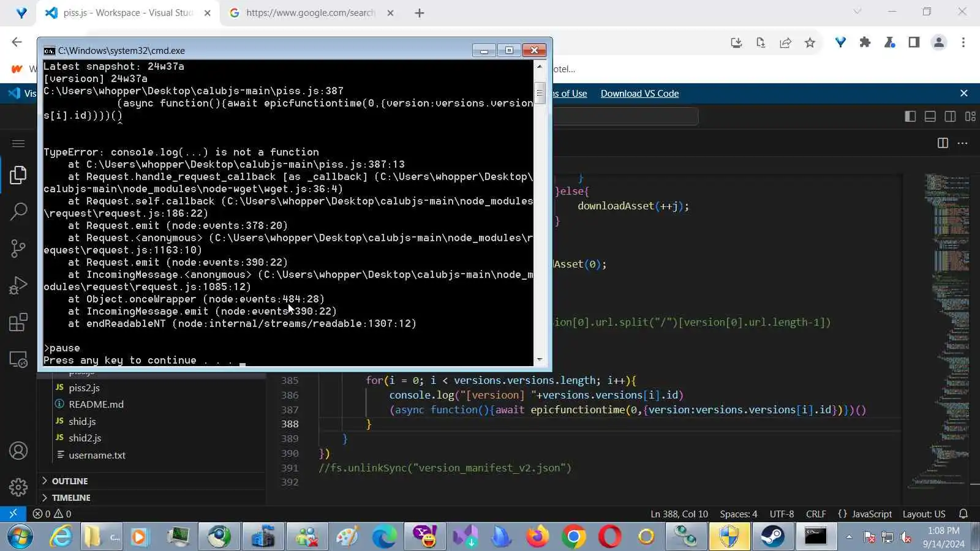Image resolution: width=980 pixels, height=551 pixels.
Task: Switch to the piss.js Workspace browser tab
Action: 128,13
